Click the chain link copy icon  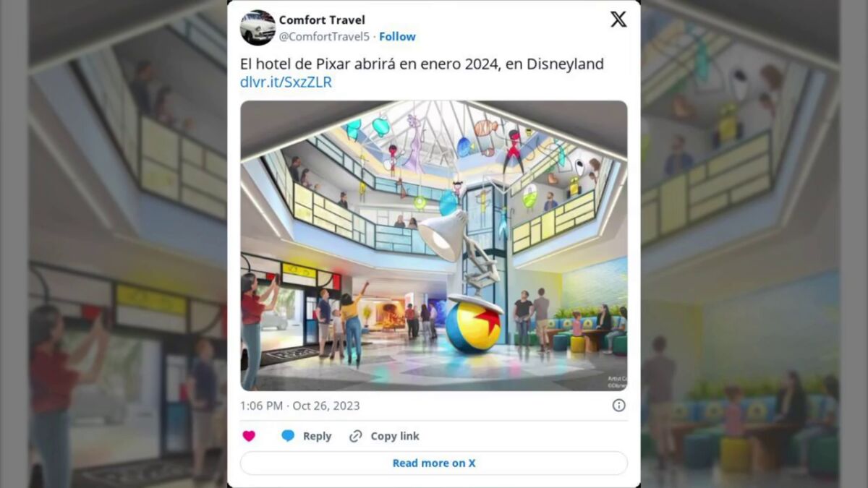[x=355, y=436]
